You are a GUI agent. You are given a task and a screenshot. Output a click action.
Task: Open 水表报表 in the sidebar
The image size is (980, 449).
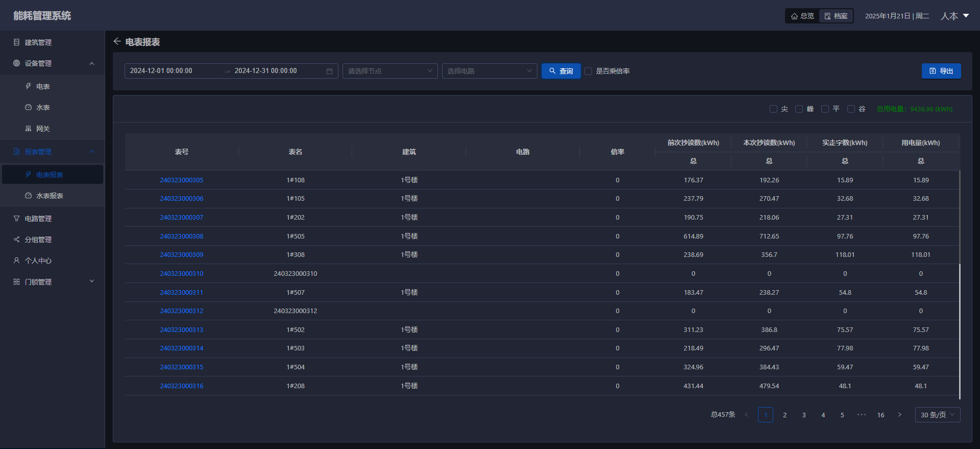tap(50, 196)
